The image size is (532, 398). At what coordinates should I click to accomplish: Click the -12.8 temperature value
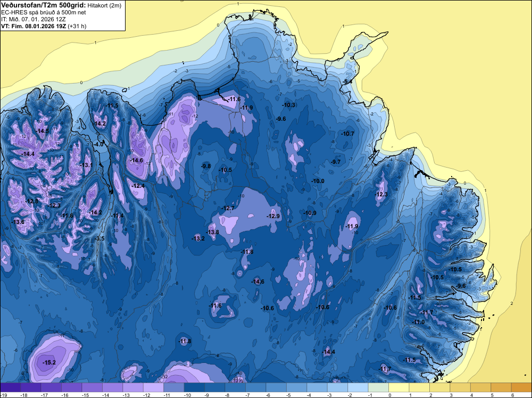[32, 201]
